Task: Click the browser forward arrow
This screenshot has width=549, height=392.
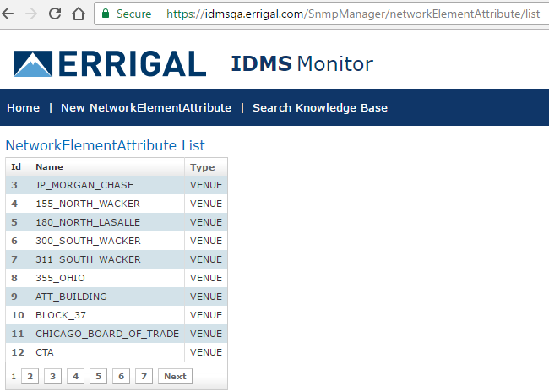Action: click(x=32, y=14)
